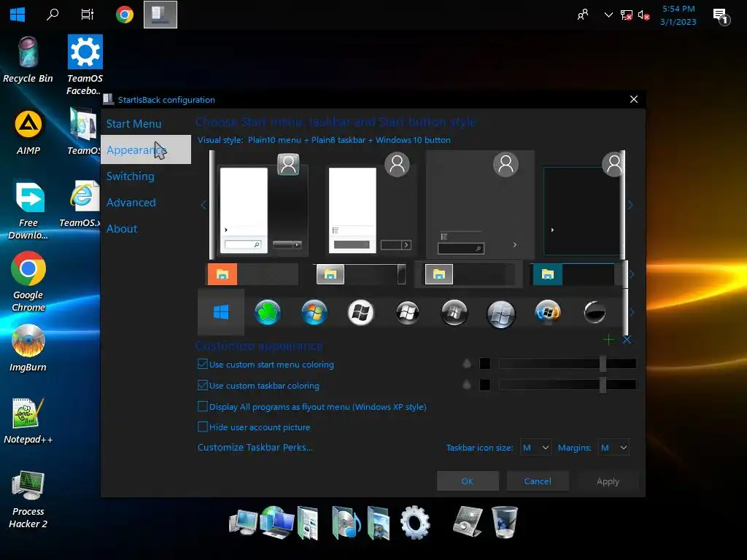The width and height of the screenshot is (747, 560).
Task: Toggle Use custom taskbar coloring
Action: pyautogui.click(x=259, y=385)
